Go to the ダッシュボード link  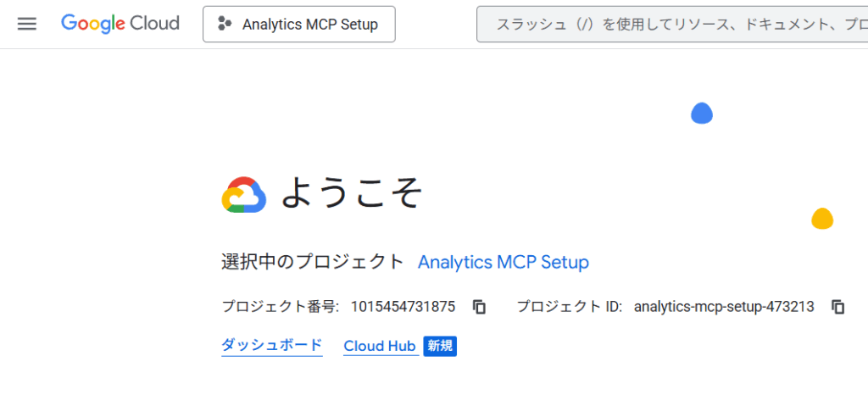pyautogui.click(x=272, y=345)
